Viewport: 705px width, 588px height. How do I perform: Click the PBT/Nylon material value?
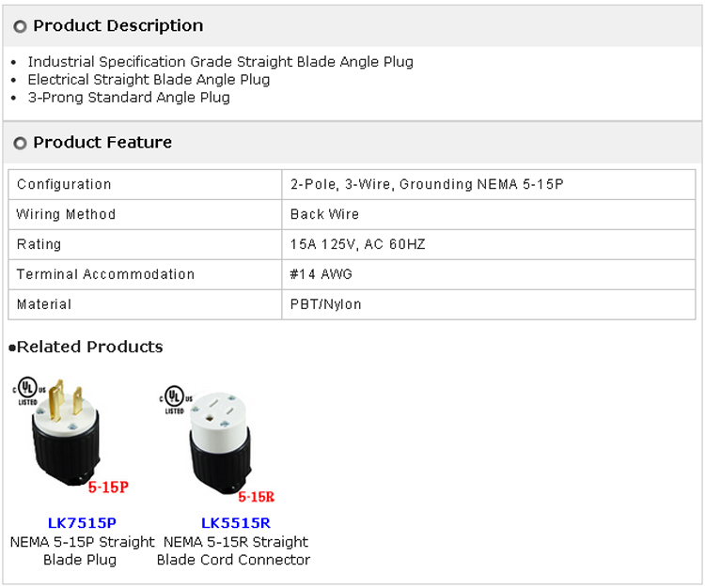pyautogui.click(x=326, y=305)
